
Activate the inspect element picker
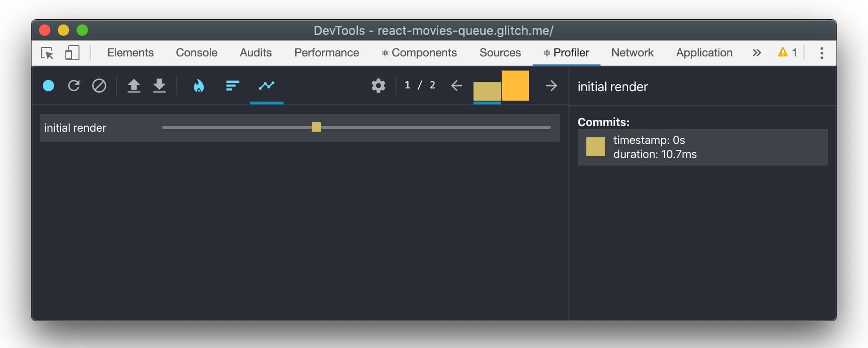point(47,53)
